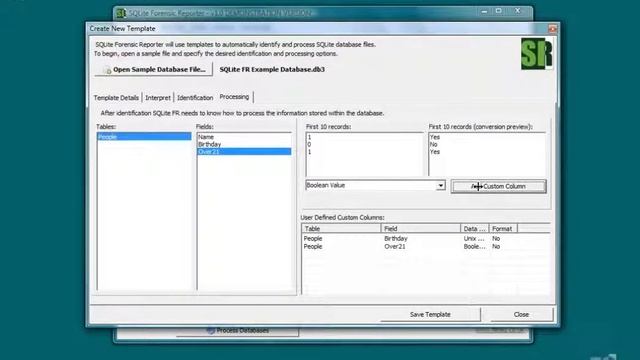This screenshot has width=640, height=360.
Task: Click first Yes in conversion preview
Action: [435, 137]
